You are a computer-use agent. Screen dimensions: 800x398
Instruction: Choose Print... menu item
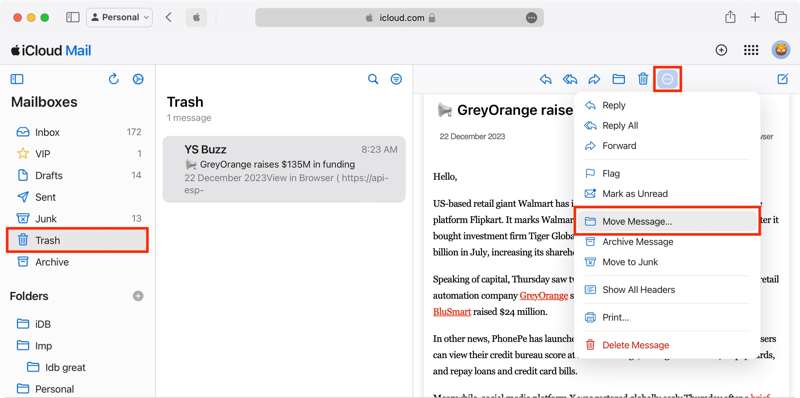[x=667, y=317]
